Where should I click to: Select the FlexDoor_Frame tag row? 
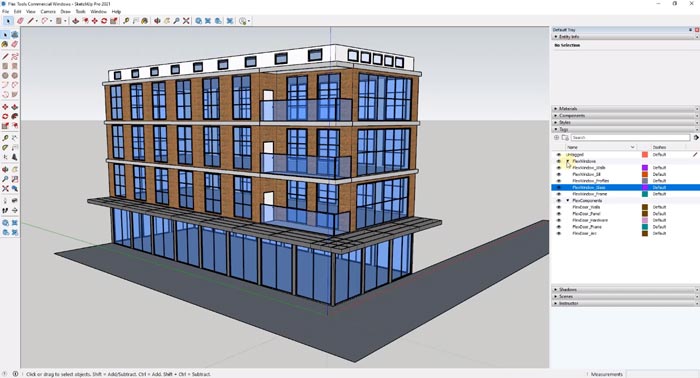[625, 227]
